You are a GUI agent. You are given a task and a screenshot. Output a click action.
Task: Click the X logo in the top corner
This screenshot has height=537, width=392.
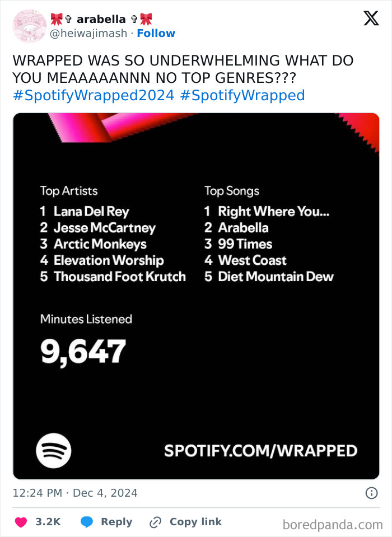click(x=370, y=18)
